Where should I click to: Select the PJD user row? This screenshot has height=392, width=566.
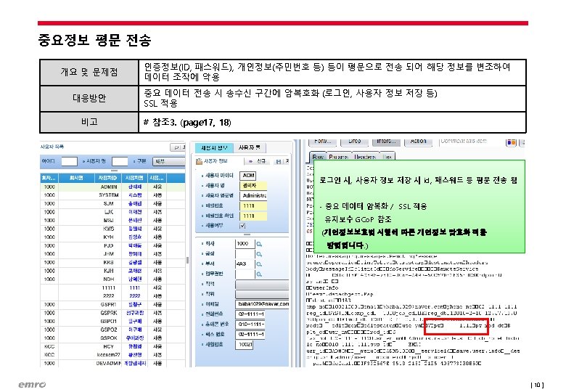(x=112, y=246)
